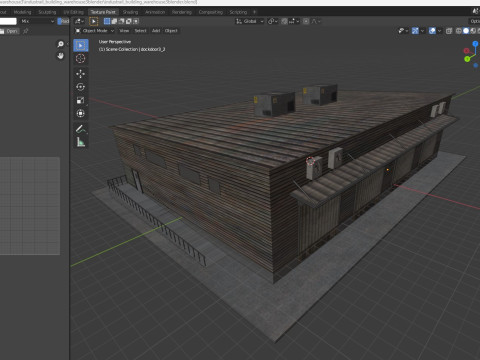480x360 pixels.
Task: Switch to the Compositing workspace tab
Action: 210,12
